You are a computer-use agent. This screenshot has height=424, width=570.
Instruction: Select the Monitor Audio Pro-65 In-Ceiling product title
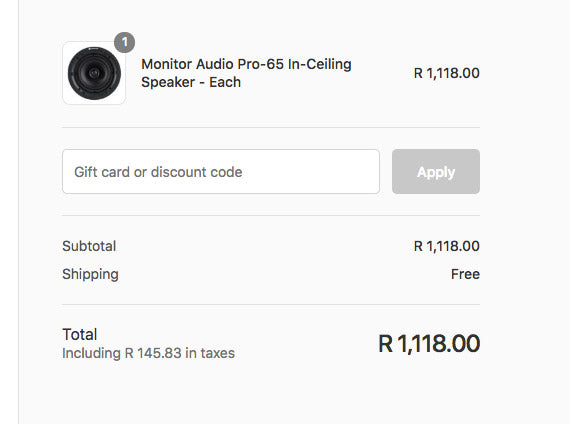click(246, 73)
